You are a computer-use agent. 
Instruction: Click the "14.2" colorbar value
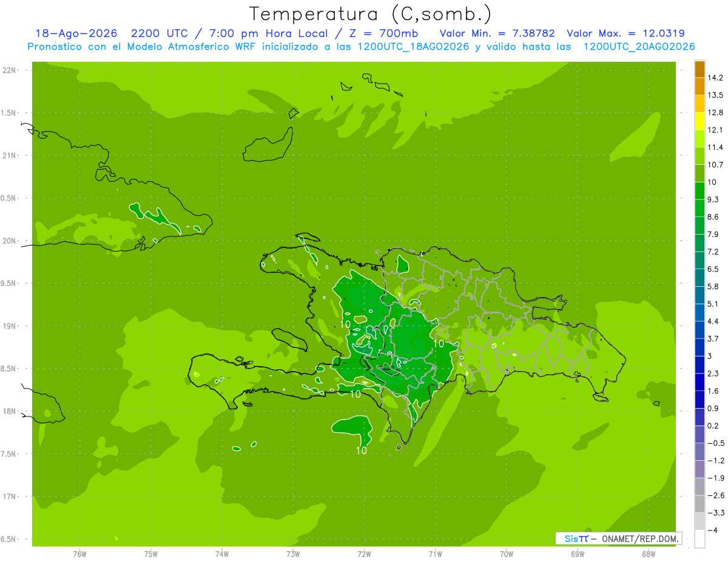coord(716,78)
